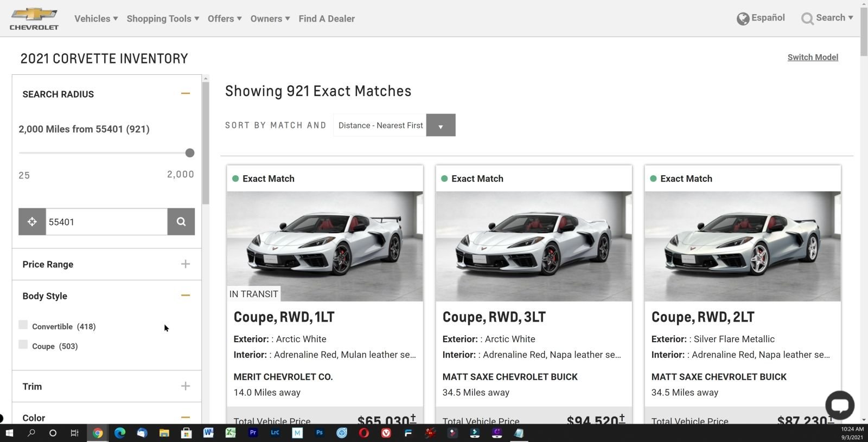Click '14.0 Miles away' text
Viewport: 868px width, 442px height.
pos(267,393)
